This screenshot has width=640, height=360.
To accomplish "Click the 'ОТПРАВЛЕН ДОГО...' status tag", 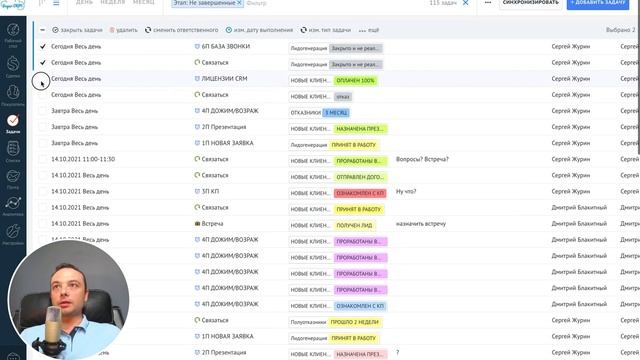I will pyautogui.click(x=360, y=177).
